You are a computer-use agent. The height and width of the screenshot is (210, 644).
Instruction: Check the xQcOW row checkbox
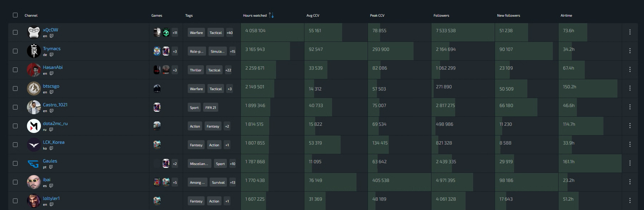click(15, 32)
